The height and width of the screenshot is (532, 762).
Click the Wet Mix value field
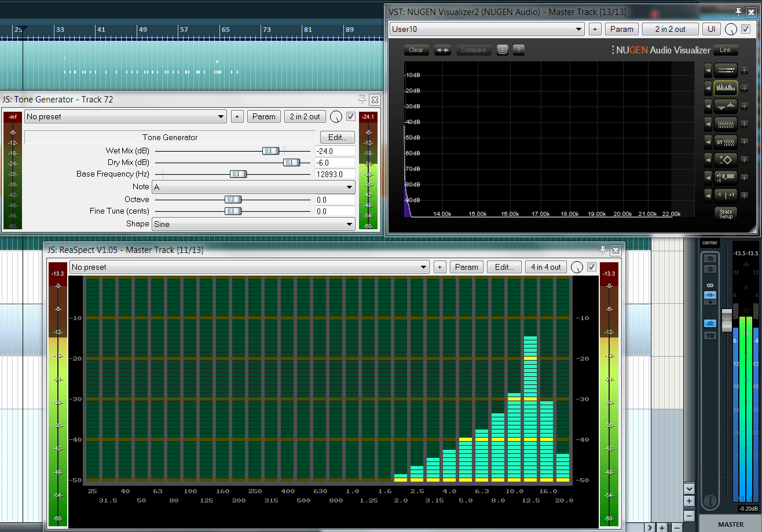point(335,151)
